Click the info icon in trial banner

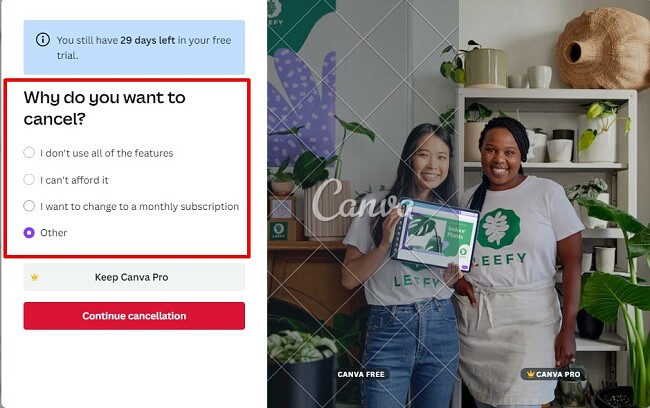pyautogui.click(x=43, y=40)
